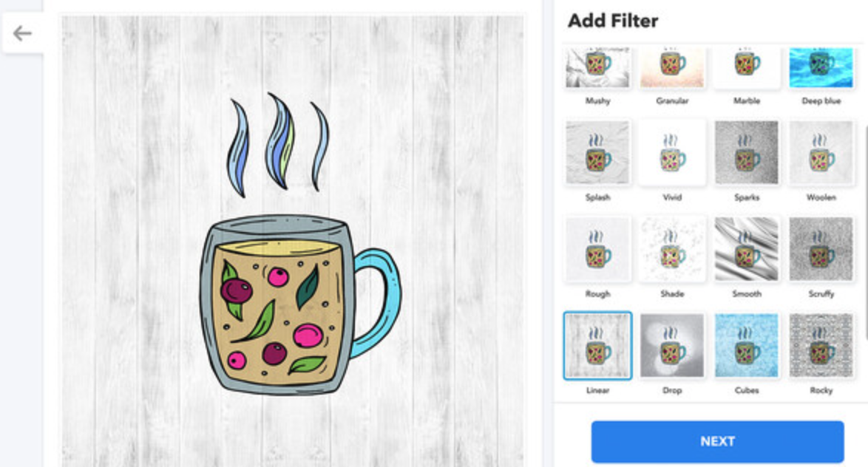Choose the Vivid filter thumbnail
868x467 pixels.
point(672,152)
